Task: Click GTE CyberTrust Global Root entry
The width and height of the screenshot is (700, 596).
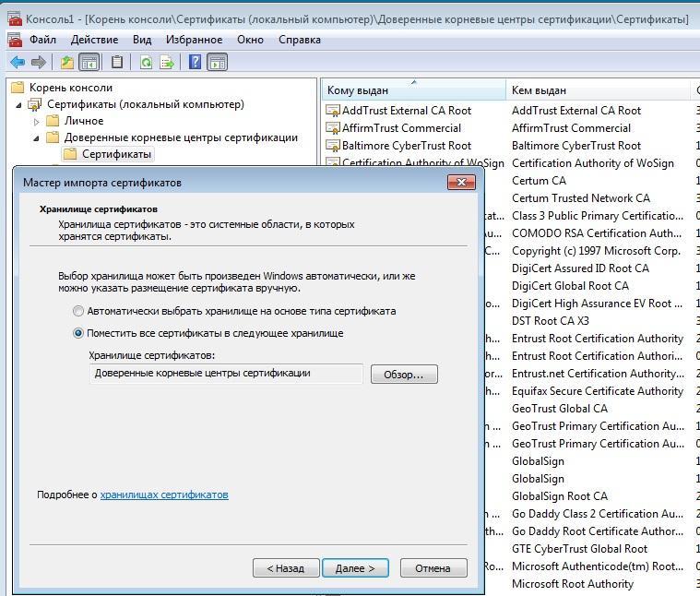Action: pos(579,549)
